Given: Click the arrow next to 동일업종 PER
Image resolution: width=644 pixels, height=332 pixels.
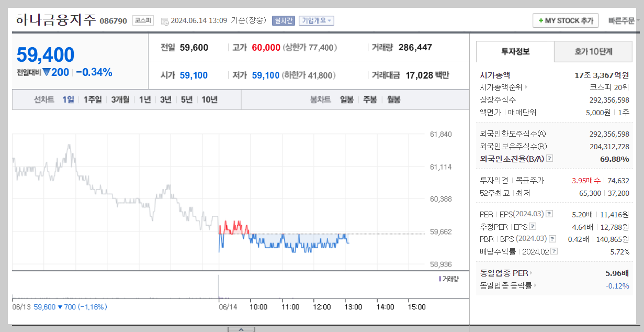Looking at the screenshot, I should pyautogui.click(x=530, y=273).
